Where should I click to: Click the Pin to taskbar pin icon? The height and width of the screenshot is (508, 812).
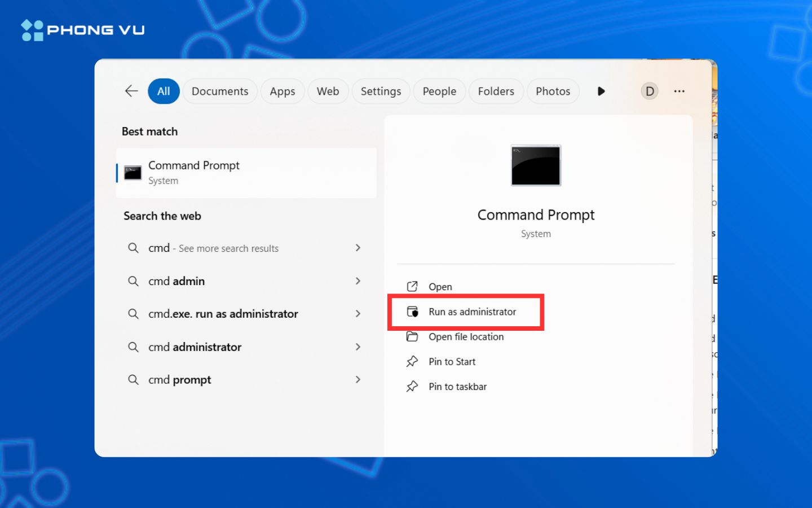click(412, 387)
